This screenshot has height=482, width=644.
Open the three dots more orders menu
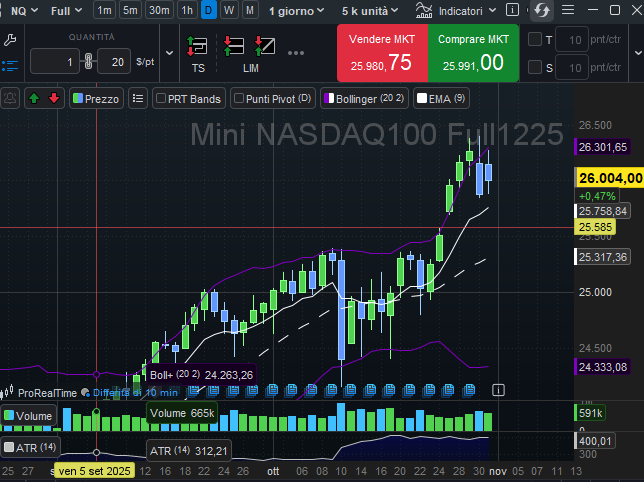(x=296, y=53)
